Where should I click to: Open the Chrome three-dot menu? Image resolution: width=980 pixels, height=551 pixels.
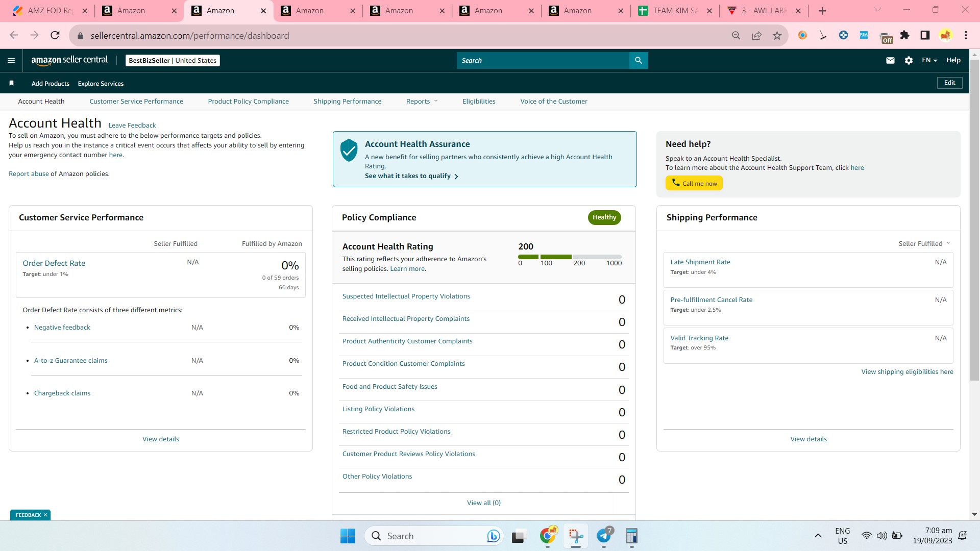click(x=966, y=35)
